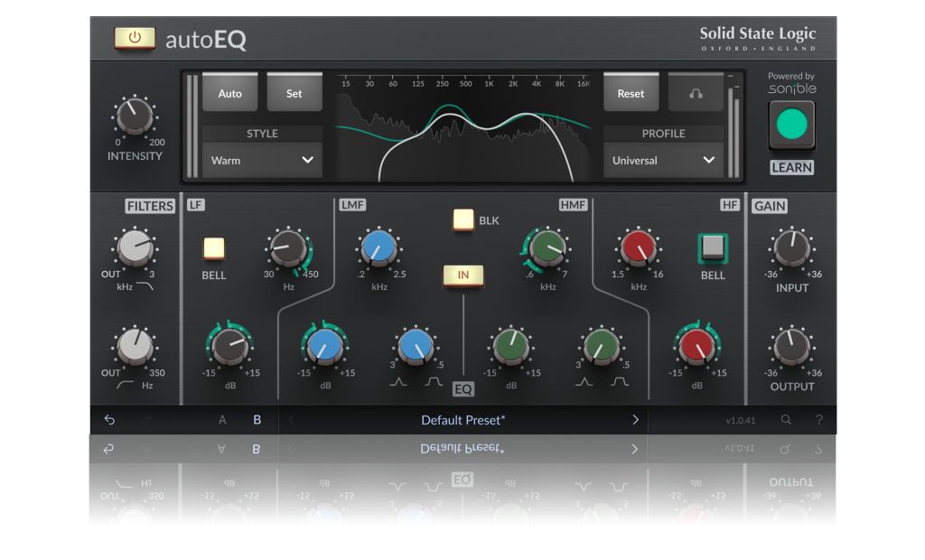
Task: Click the magnifier search icon
Action: tap(786, 420)
